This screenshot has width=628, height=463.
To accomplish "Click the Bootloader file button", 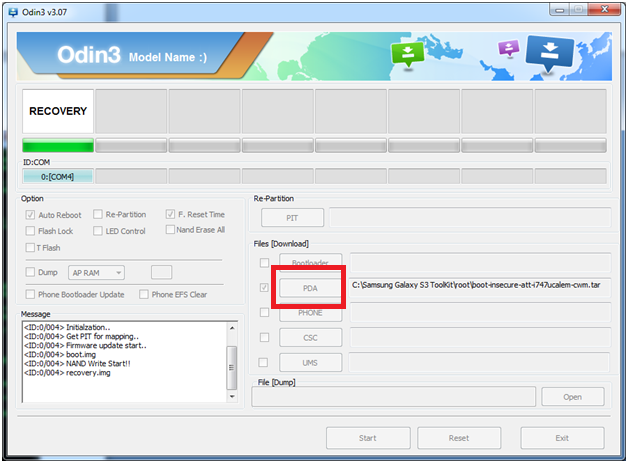I will 310,263.
